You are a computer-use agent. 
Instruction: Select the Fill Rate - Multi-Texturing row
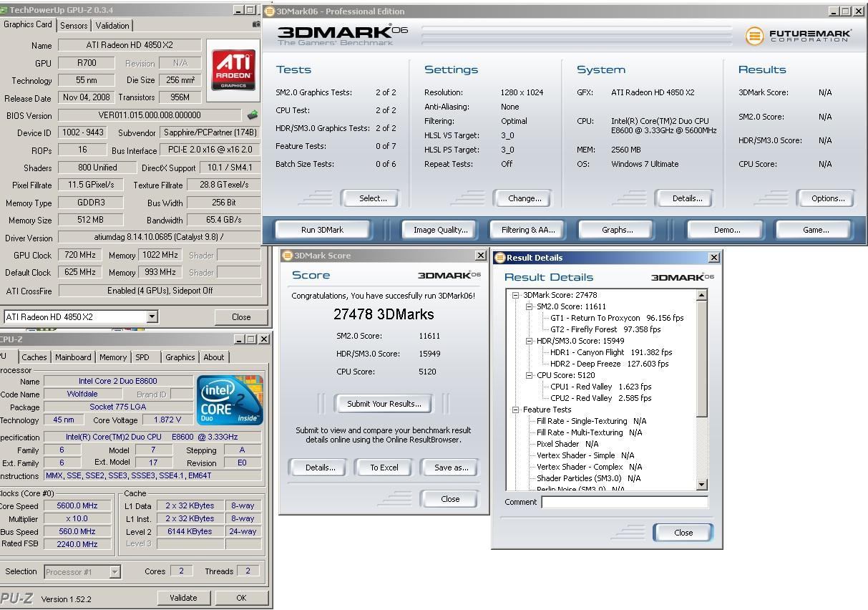click(589, 432)
